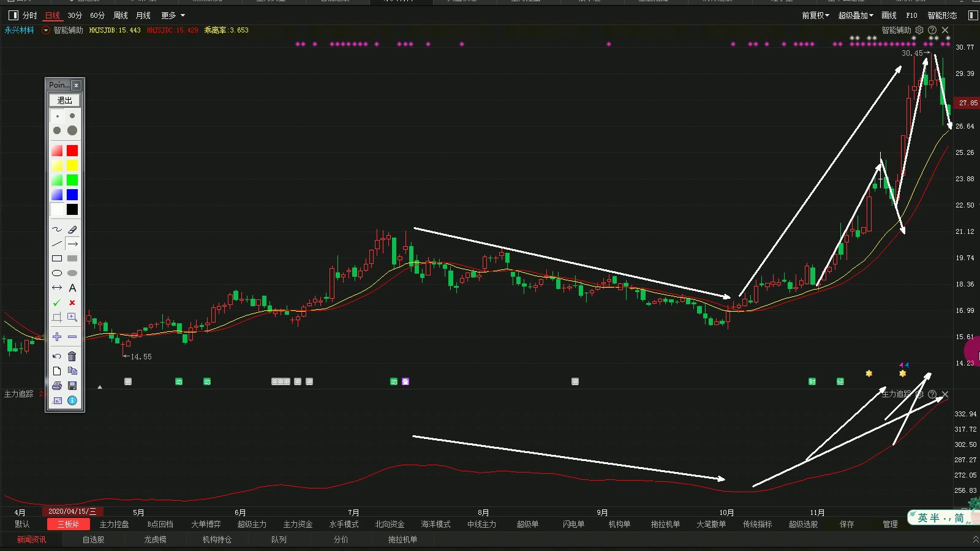The width and height of the screenshot is (980, 551).
Task: Click the 保存 indicator save button
Action: point(846,524)
